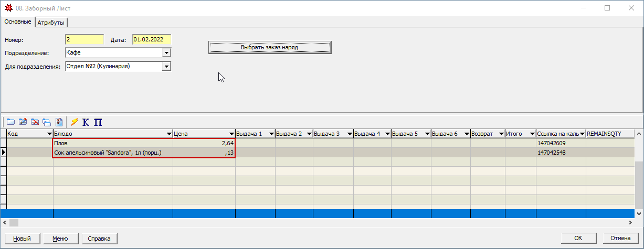Image resolution: width=644 pixels, height=249 pixels.
Task: Click the blue П toolbar icon
Action: click(x=98, y=122)
